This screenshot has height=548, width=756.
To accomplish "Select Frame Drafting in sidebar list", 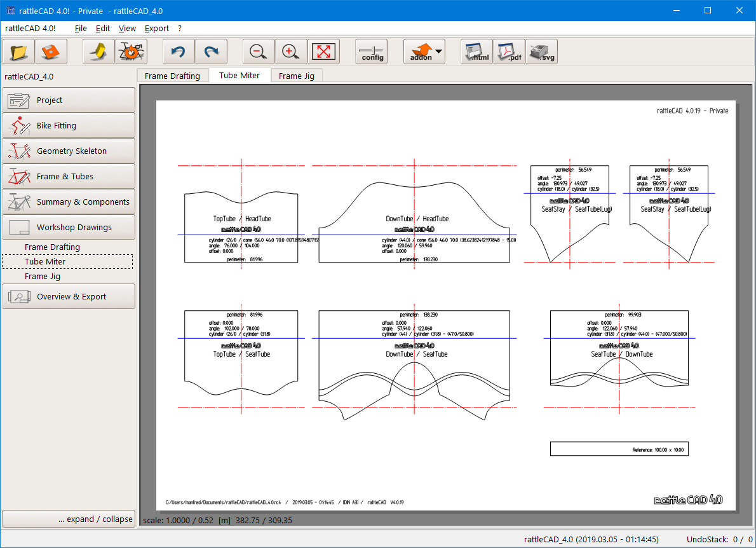I will (53, 247).
